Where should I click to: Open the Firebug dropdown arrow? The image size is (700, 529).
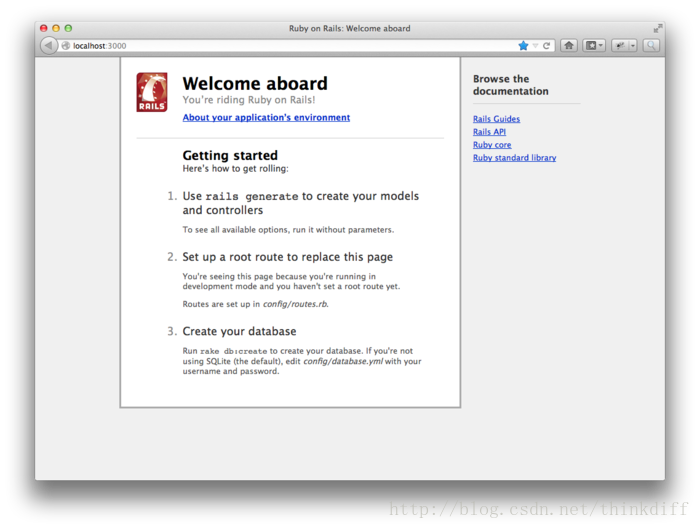pyautogui.click(x=633, y=46)
